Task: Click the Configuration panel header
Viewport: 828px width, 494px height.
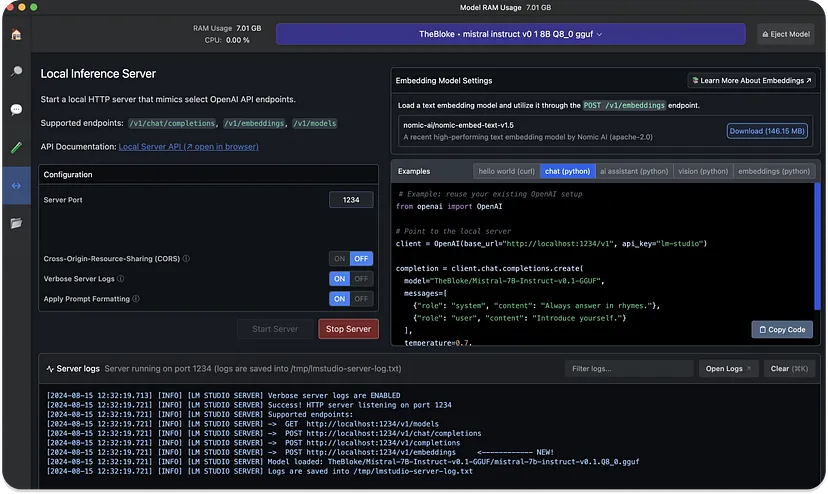Action: [209, 175]
